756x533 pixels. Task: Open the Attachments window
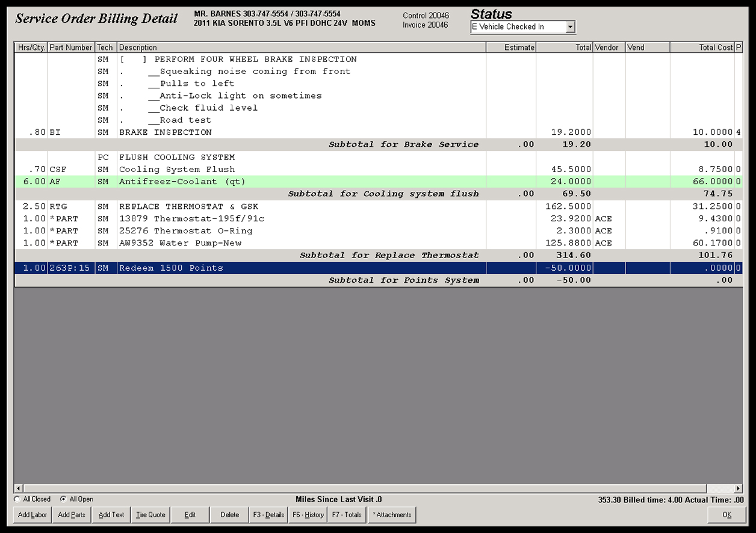point(391,514)
